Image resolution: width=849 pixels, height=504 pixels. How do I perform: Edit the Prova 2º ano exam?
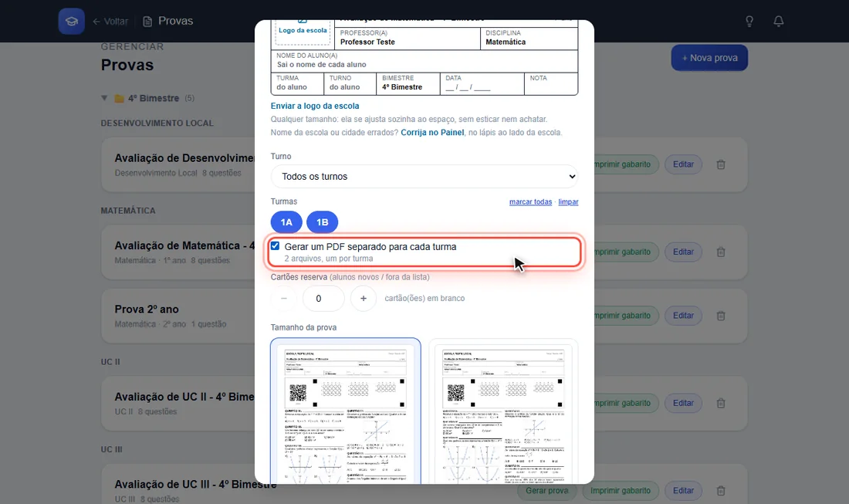coord(683,316)
